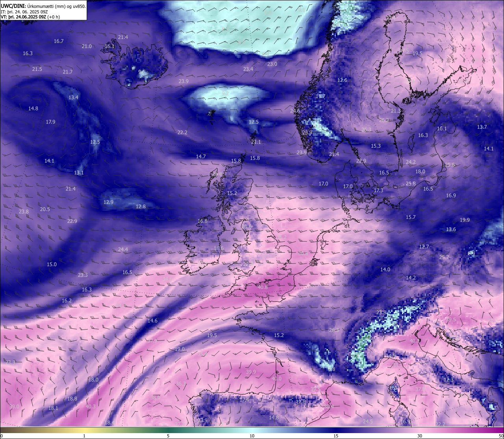This screenshot has height=439, width=504.
Task: Click the map value 17.3
Action: coord(378,191)
